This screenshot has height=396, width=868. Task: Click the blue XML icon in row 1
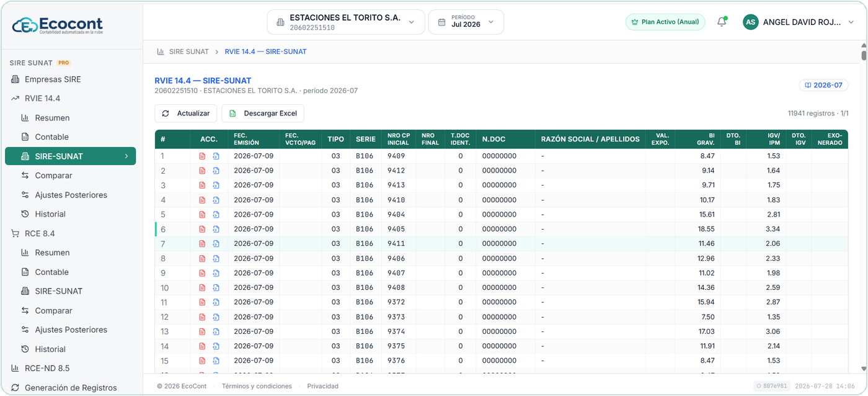click(216, 156)
